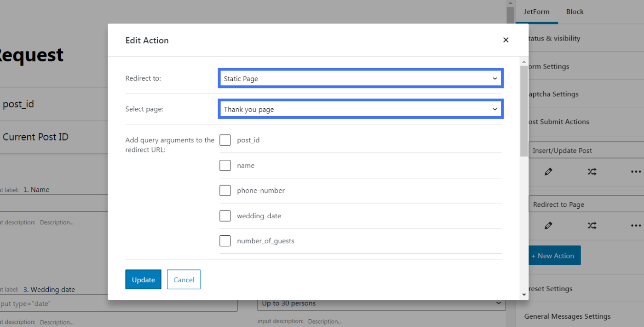Select the JetForm tab
The image size is (644, 327).
click(x=536, y=12)
